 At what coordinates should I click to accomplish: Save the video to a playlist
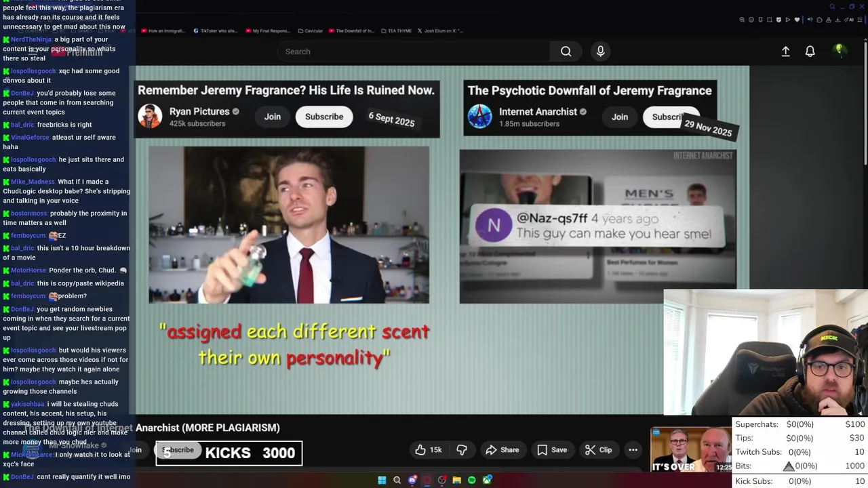point(552,450)
